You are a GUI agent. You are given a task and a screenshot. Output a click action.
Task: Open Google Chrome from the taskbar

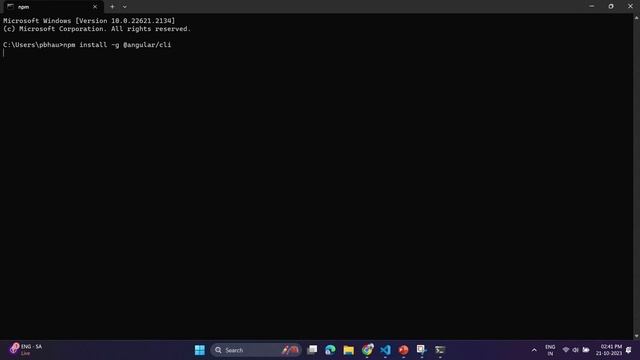click(367, 350)
